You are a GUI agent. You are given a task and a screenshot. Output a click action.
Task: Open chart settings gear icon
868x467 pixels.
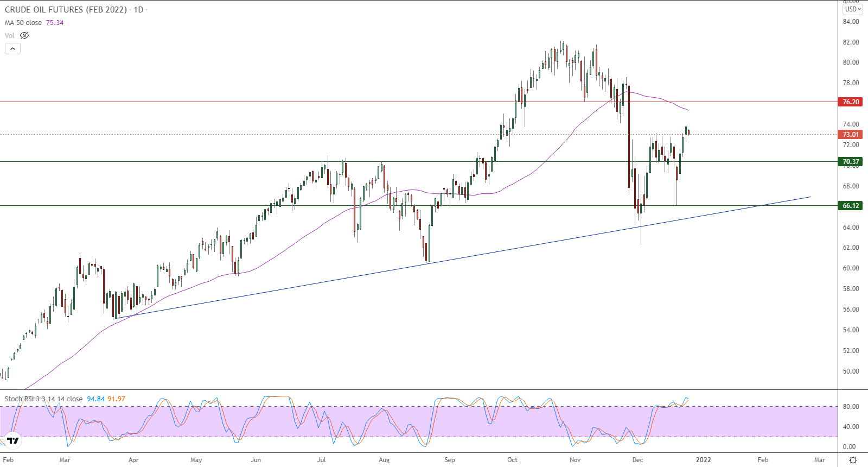[853, 460]
